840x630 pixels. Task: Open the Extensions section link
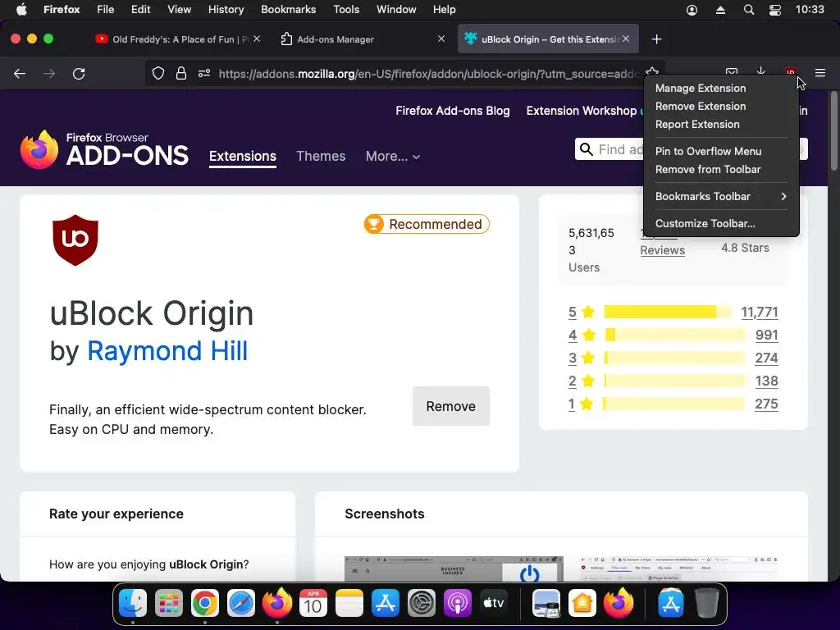(243, 156)
